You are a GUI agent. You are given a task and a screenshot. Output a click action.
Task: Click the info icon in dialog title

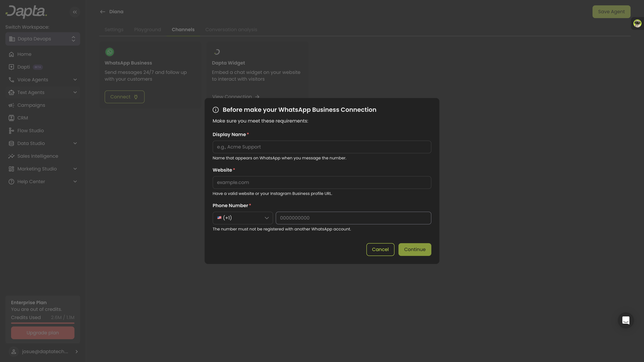(x=216, y=110)
